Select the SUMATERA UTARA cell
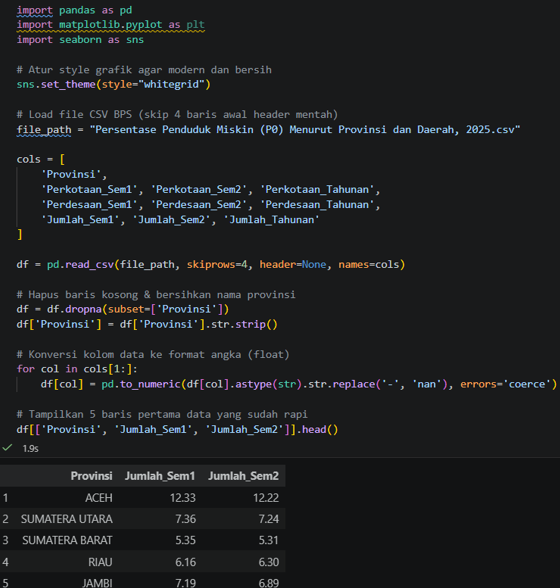Image resolution: width=560 pixels, height=588 pixels. [67, 519]
